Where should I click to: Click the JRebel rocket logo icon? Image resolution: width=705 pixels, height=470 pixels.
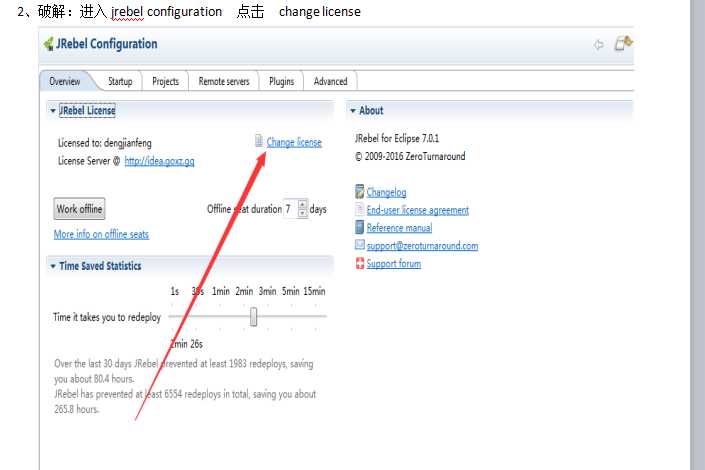point(49,44)
